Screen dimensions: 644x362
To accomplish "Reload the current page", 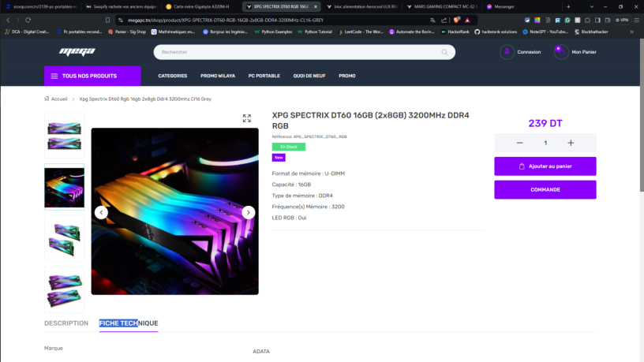I will pyautogui.click(x=28, y=21).
